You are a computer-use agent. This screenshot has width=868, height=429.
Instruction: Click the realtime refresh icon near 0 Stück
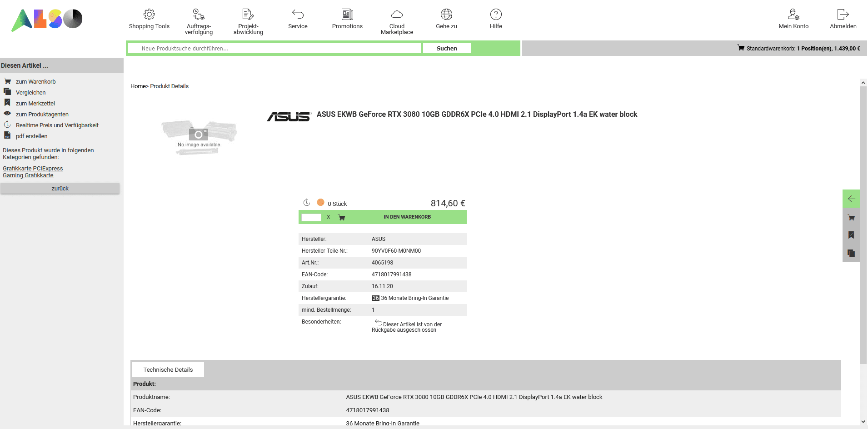click(307, 203)
